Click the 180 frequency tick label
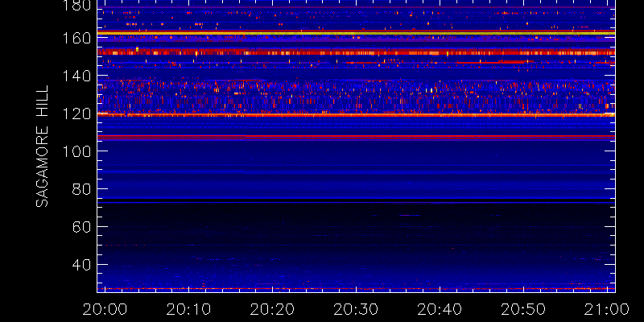The image size is (644, 322). pos(76,6)
